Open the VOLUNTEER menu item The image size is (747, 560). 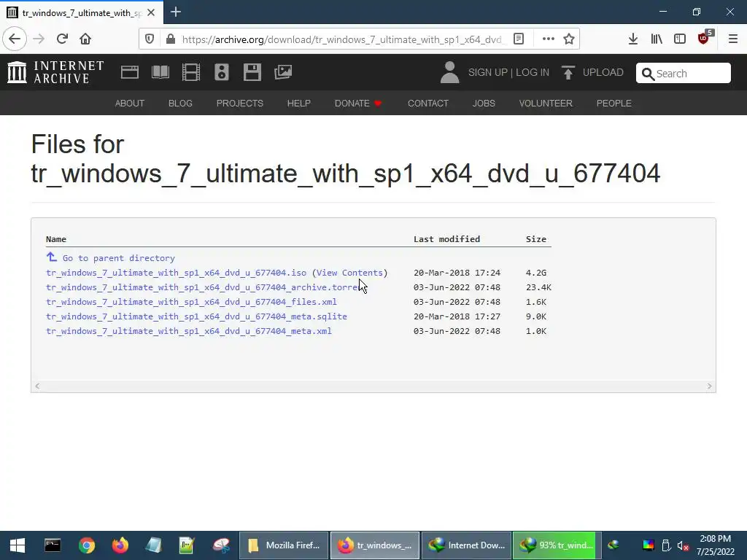pyautogui.click(x=546, y=104)
